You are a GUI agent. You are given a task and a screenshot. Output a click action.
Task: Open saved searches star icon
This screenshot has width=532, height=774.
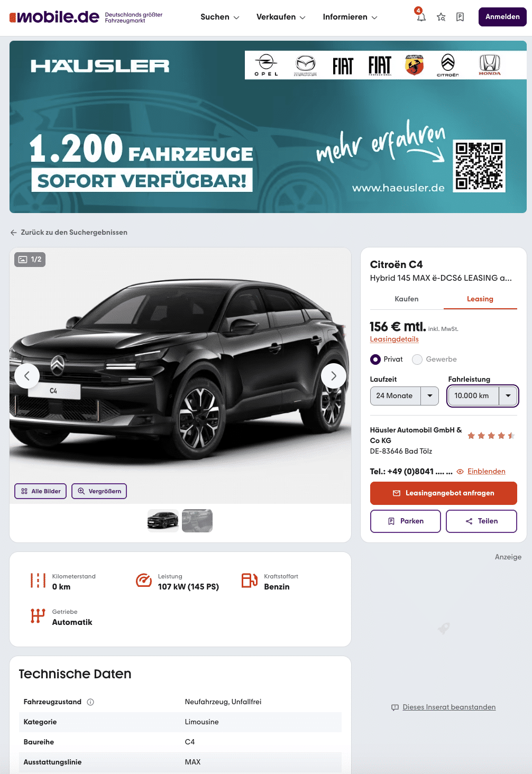pos(441,17)
